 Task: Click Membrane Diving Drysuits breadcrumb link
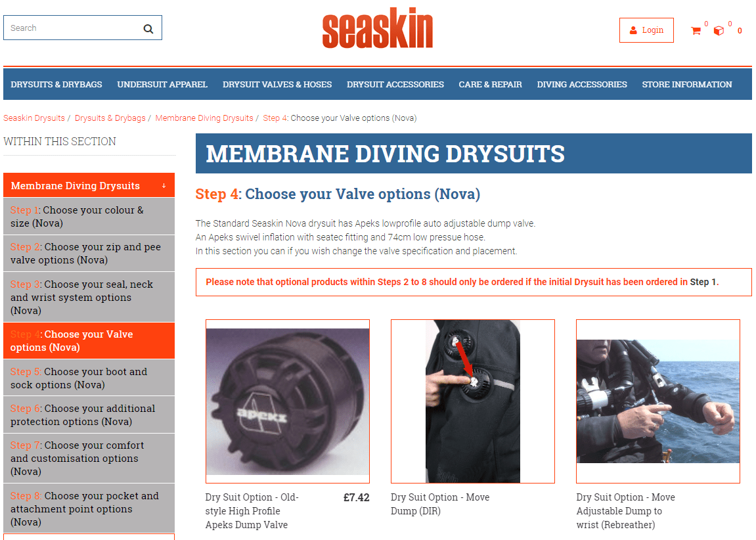tap(204, 118)
